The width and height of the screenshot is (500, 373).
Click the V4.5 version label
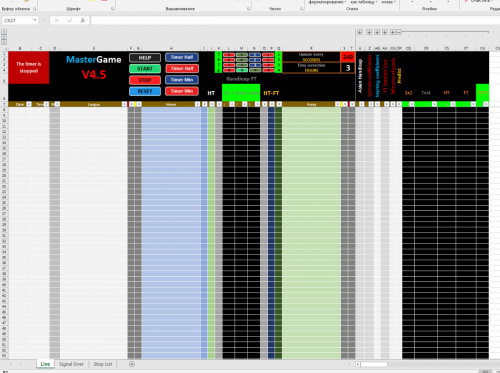[x=94, y=75]
